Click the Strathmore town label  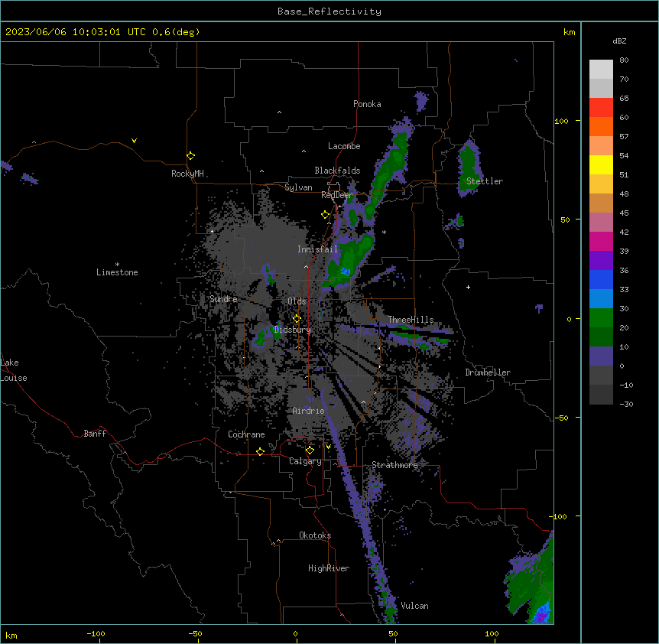click(x=394, y=465)
